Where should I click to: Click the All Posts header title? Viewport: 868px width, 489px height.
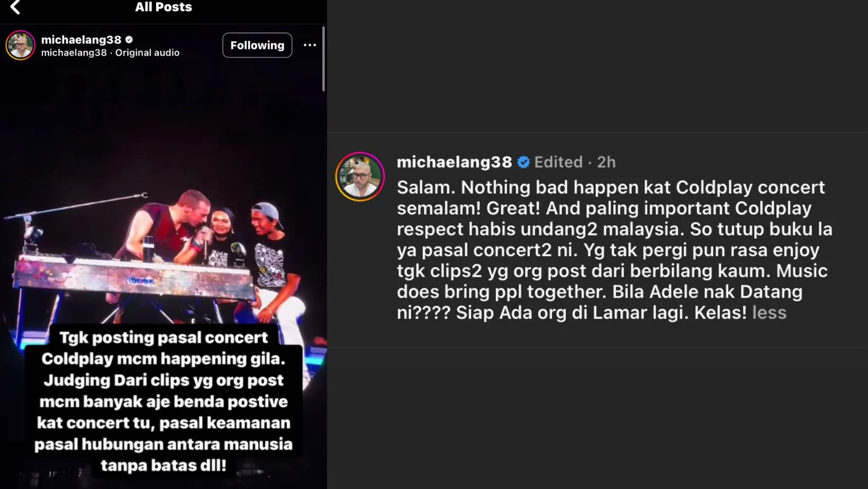(x=164, y=7)
